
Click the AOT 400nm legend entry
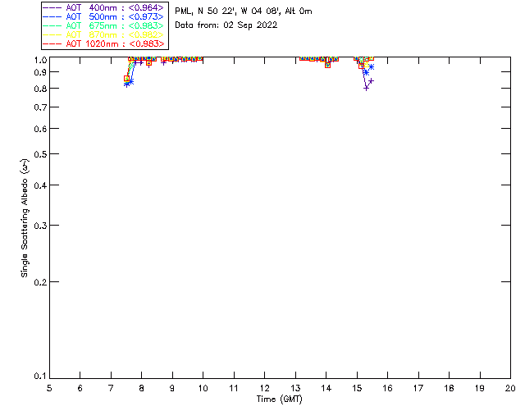pyautogui.click(x=104, y=7)
